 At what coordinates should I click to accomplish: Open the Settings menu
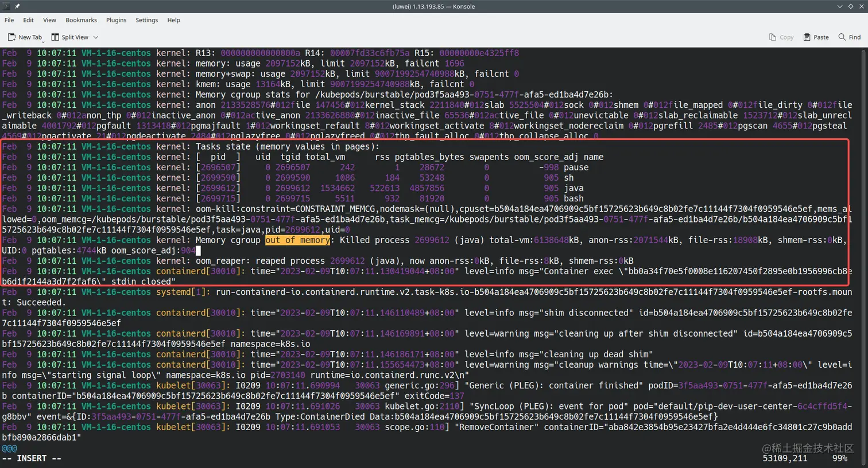pos(146,20)
